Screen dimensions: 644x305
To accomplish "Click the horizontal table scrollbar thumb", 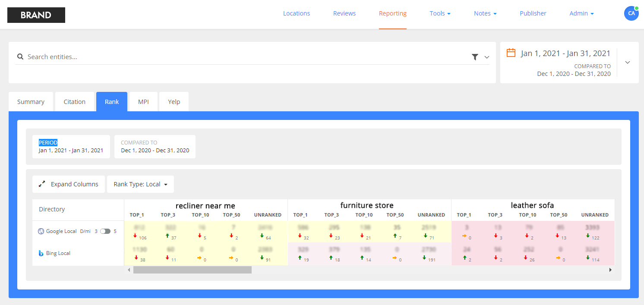I will pyautogui.click(x=192, y=270).
